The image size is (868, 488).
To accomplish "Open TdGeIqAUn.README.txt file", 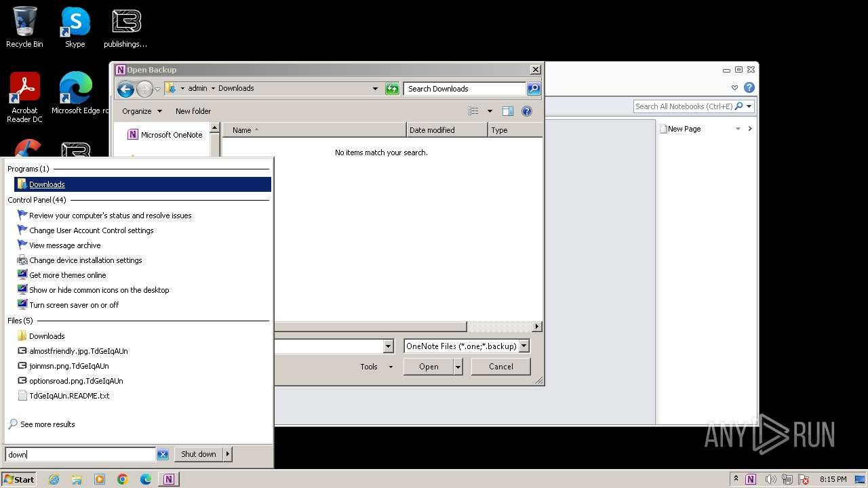I will (69, 396).
